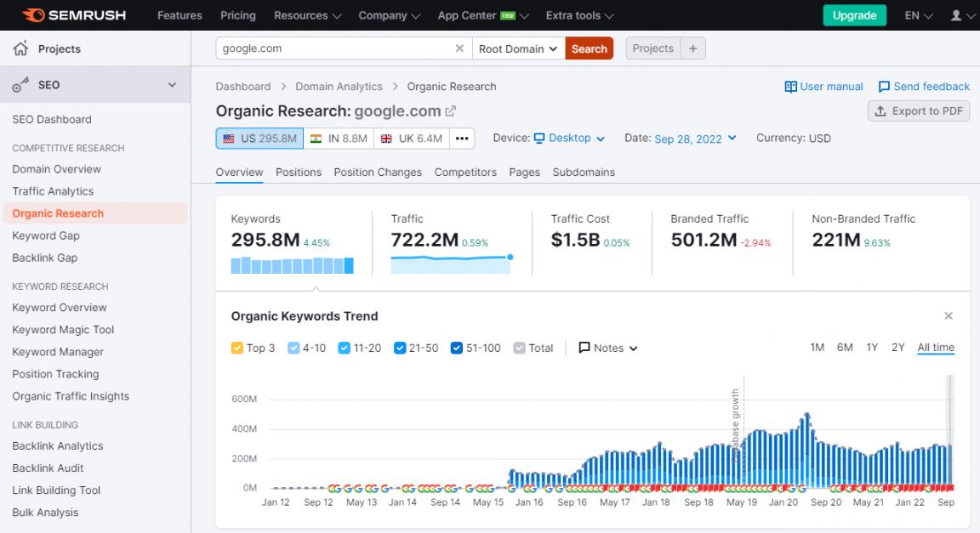This screenshot has height=533, width=980.
Task: Open the user account profile icon
Action: (x=956, y=15)
